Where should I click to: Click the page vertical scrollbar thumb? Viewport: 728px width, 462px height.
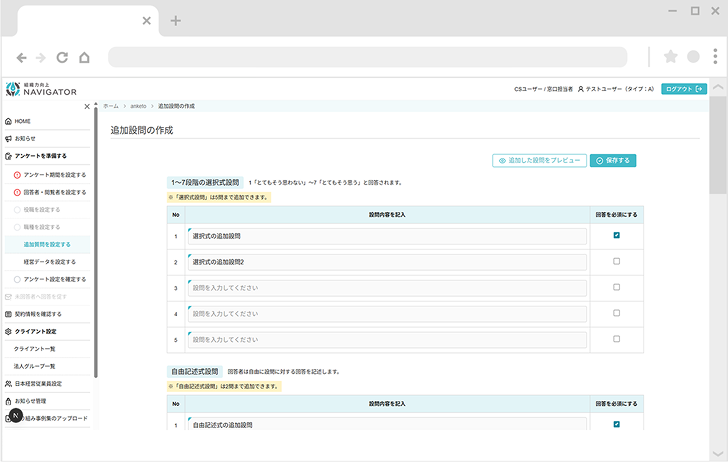tap(718, 145)
